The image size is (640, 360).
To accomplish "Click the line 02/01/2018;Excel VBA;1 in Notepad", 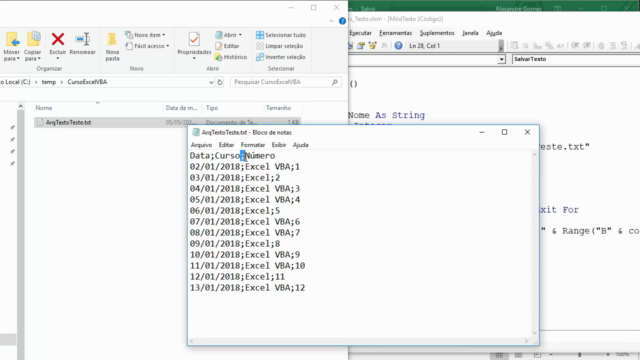I will 245,167.
